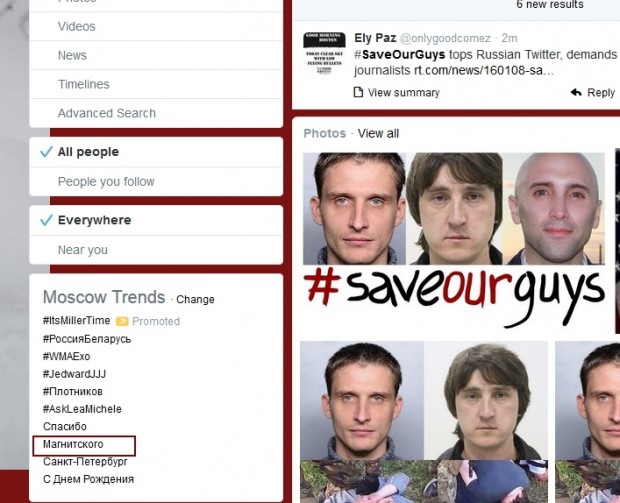
Task: Select the All people filter
Action: [x=156, y=152]
